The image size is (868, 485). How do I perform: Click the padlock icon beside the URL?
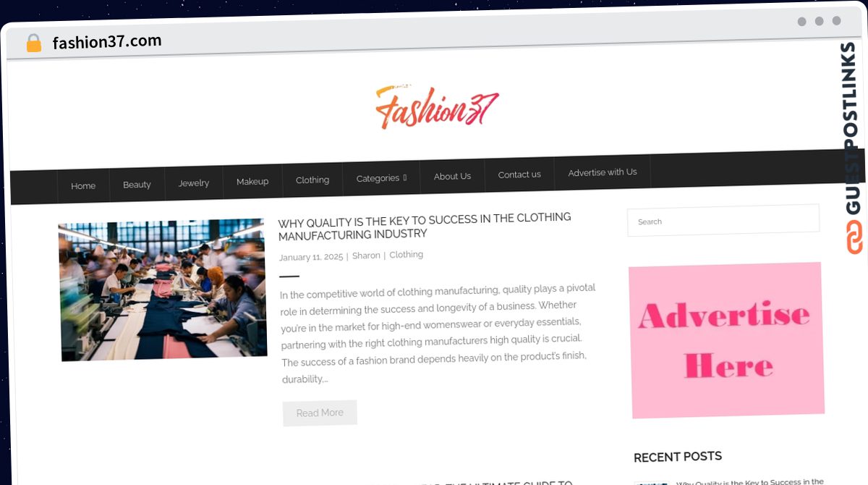tap(34, 43)
